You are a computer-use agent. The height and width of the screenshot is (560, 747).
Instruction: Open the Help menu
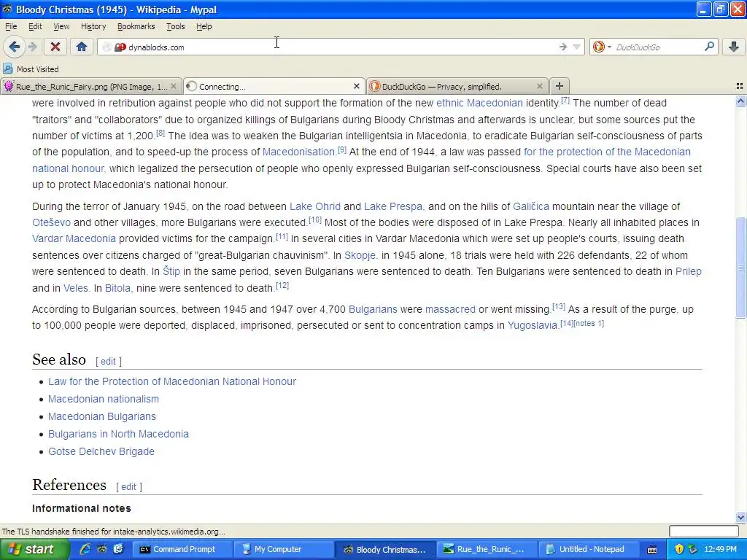point(204,27)
